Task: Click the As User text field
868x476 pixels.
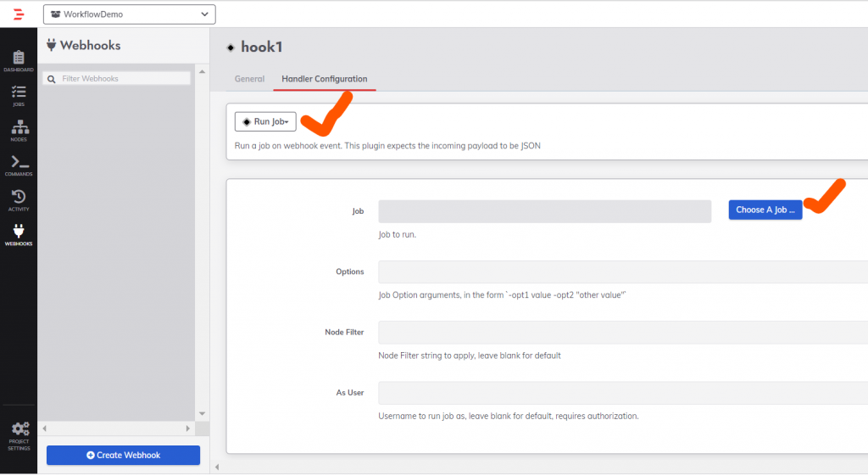Action: pyautogui.click(x=622, y=393)
